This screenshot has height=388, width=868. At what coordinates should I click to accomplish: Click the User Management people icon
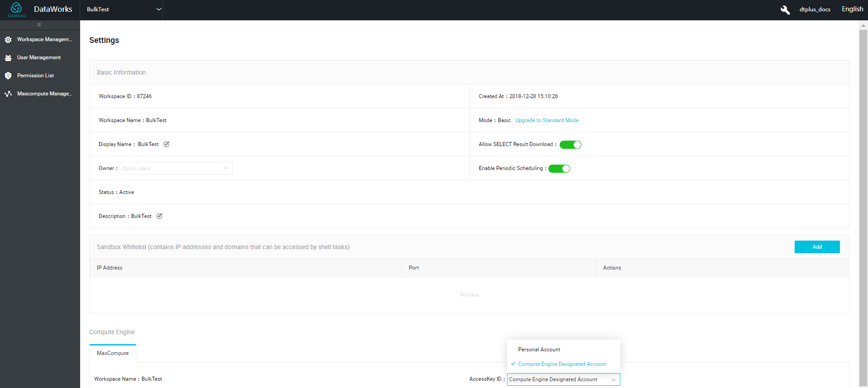pos(8,58)
